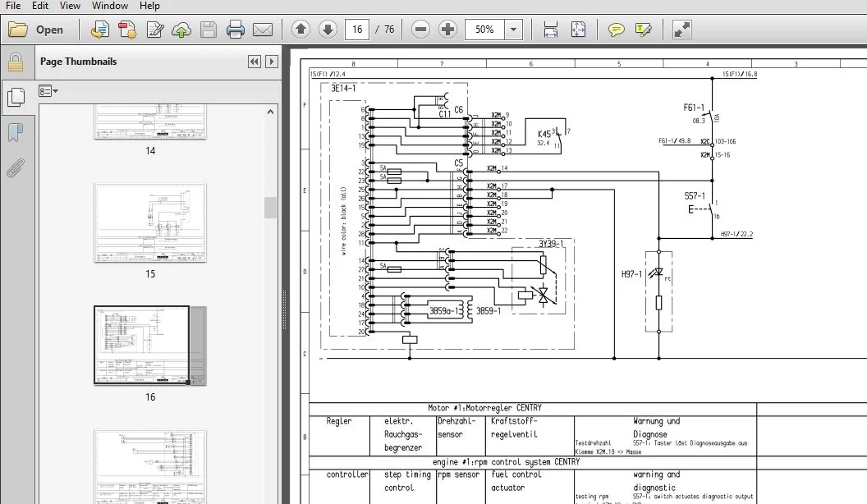Open the thumbnail options dropdown menu
This screenshot has width=867, height=504.
click(48, 91)
